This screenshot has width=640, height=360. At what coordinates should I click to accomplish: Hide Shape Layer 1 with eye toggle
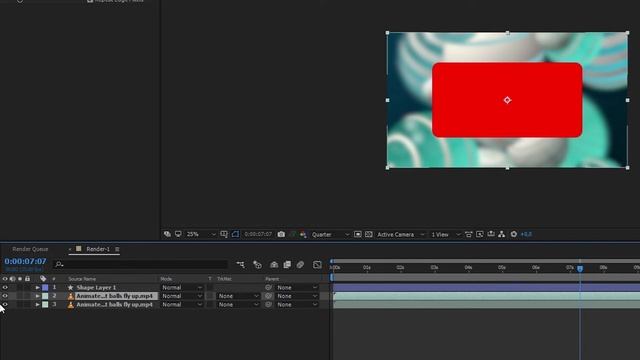(5, 287)
